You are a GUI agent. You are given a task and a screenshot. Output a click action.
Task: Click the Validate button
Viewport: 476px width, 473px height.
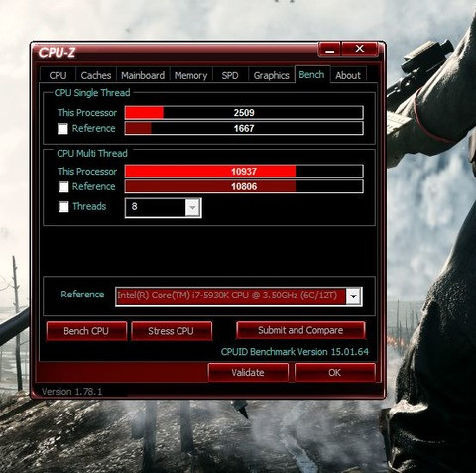point(248,373)
